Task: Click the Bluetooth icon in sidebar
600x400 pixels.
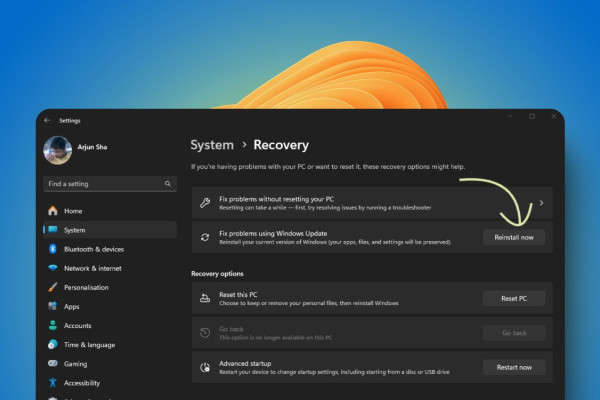Action: 53,249
